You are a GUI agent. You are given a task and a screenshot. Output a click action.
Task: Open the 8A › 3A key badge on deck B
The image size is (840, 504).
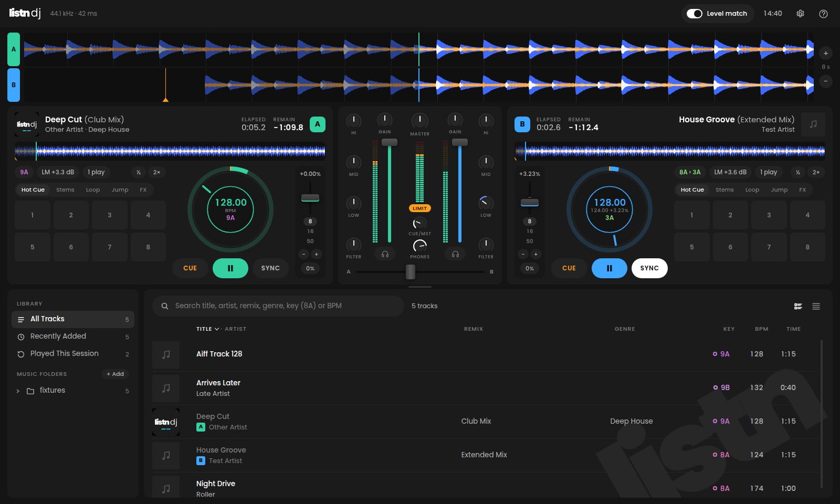pyautogui.click(x=690, y=172)
